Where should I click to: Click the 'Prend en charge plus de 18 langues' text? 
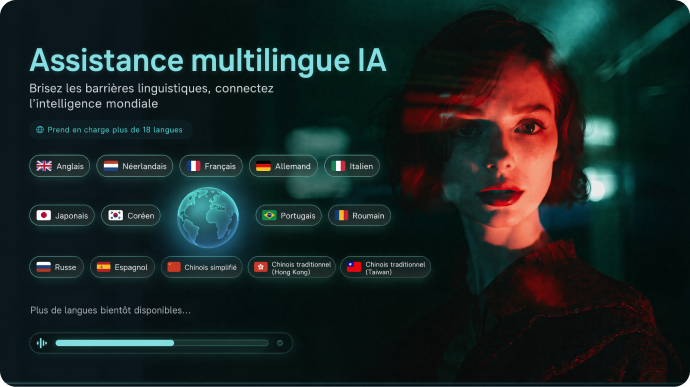click(x=115, y=130)
